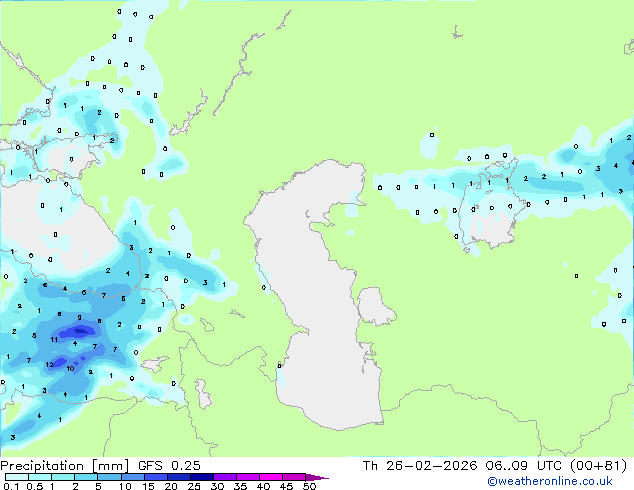Click the legend label '40'
Screen dimensions: 634x490
(263, 486)
